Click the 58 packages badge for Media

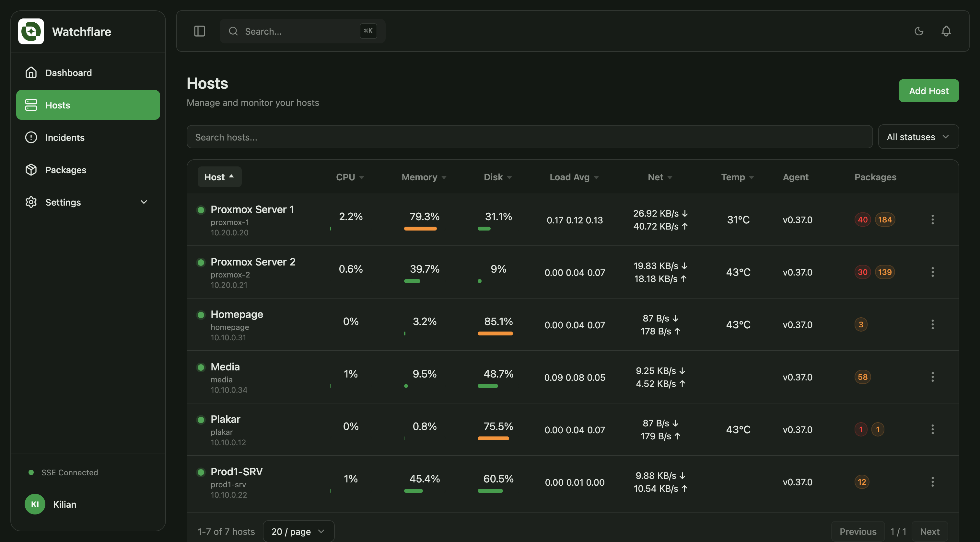click(x=862, y=377)
